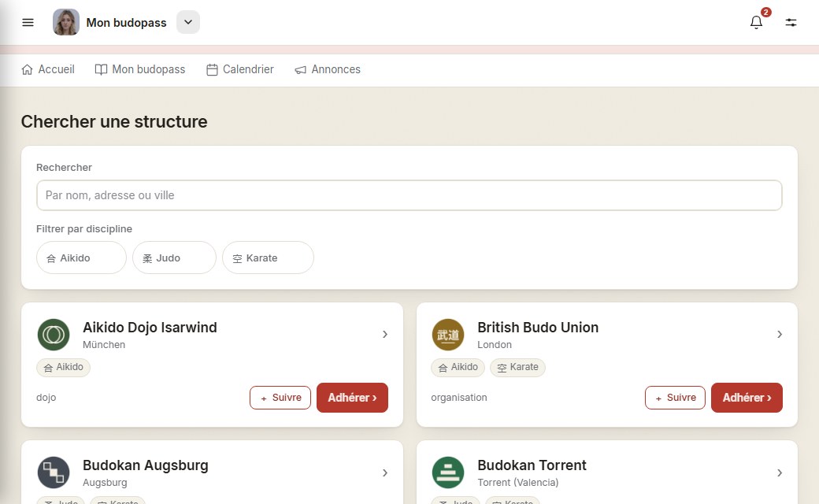Expand British Budo Union details chevron

coord(780,334)
